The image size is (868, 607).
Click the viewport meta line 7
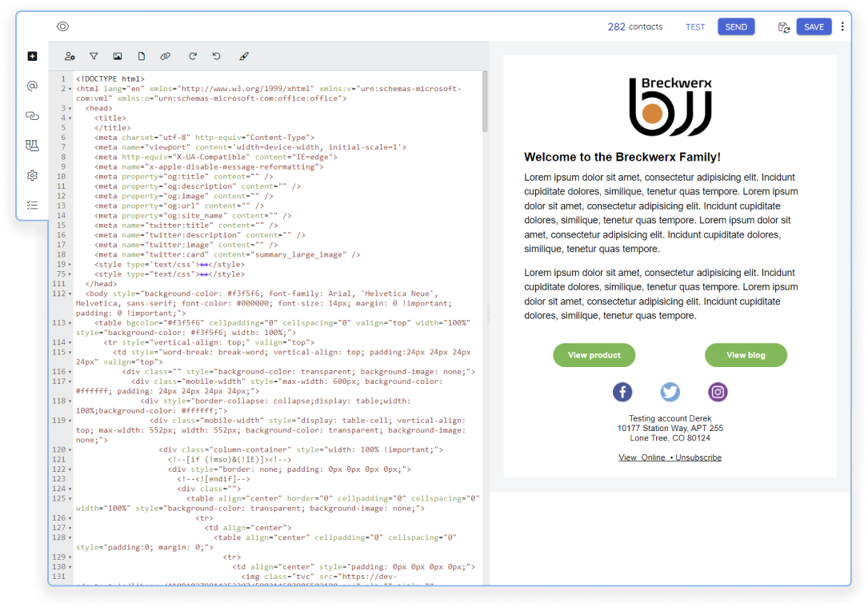tap(250, 147)
